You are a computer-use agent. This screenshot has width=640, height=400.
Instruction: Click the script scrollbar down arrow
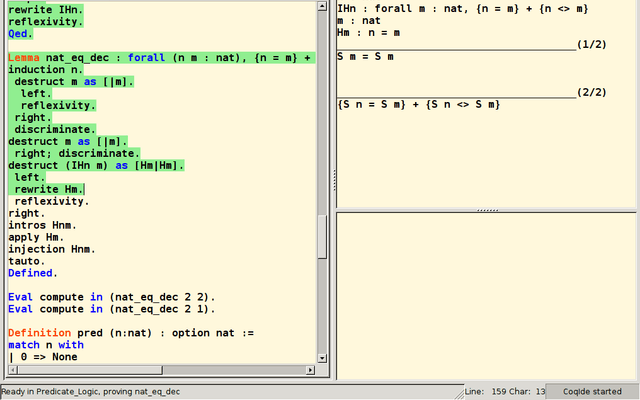click(322, 358)
